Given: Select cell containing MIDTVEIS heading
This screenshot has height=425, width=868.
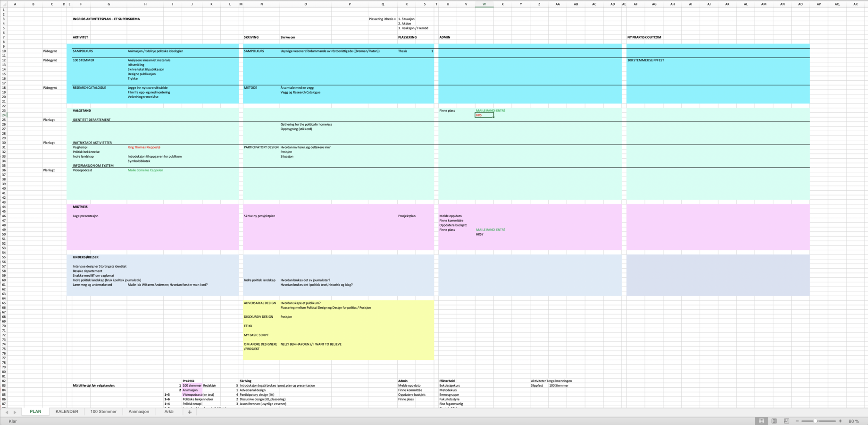Looking at the screenshot, I should (80, 207).
